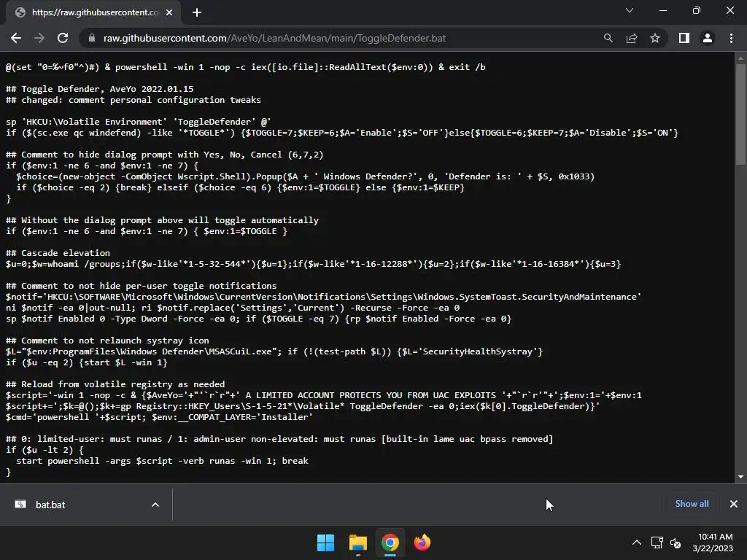Click line '## Toggle Defender, AveYo 2022.01.15'

pos(99,89)
